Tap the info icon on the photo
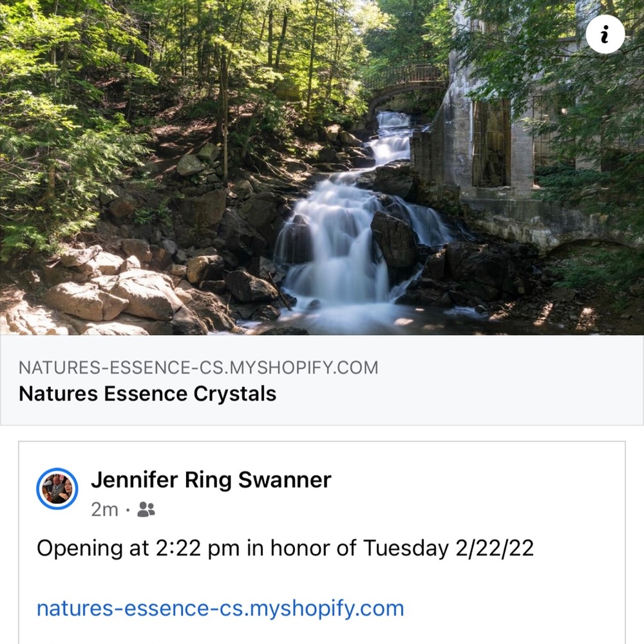644x644 pixels. [605, 35]
